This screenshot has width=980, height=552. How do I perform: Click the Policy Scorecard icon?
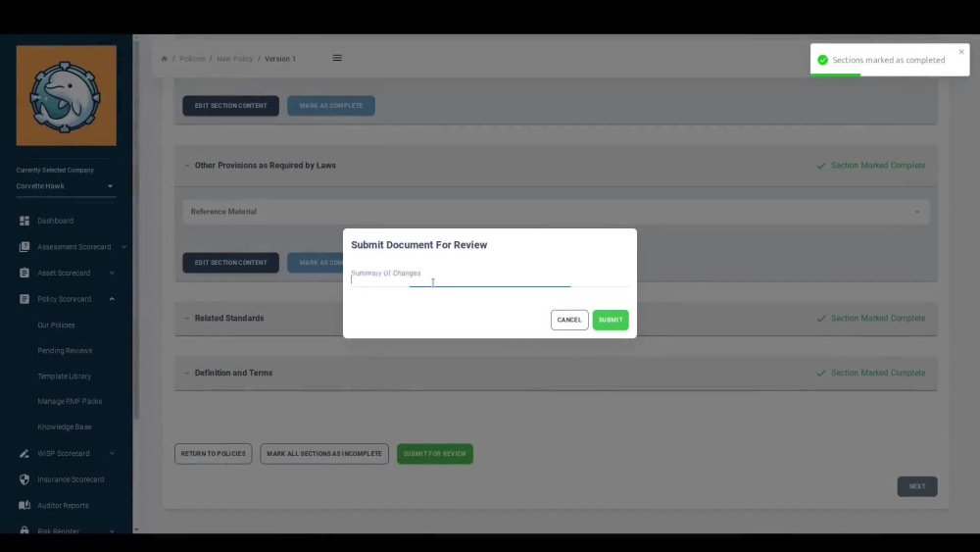coord(24,299)
